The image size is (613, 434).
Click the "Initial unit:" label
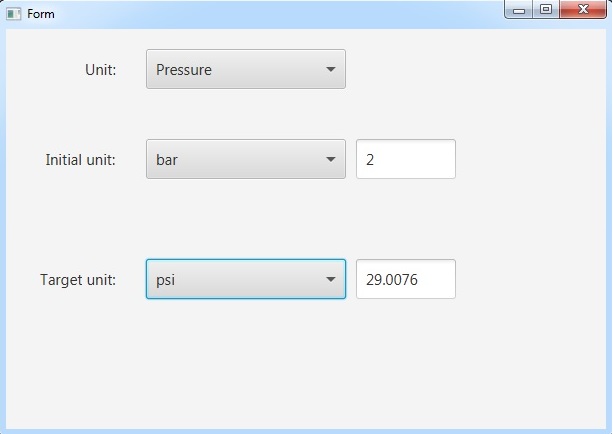click(x=81, y=160)
